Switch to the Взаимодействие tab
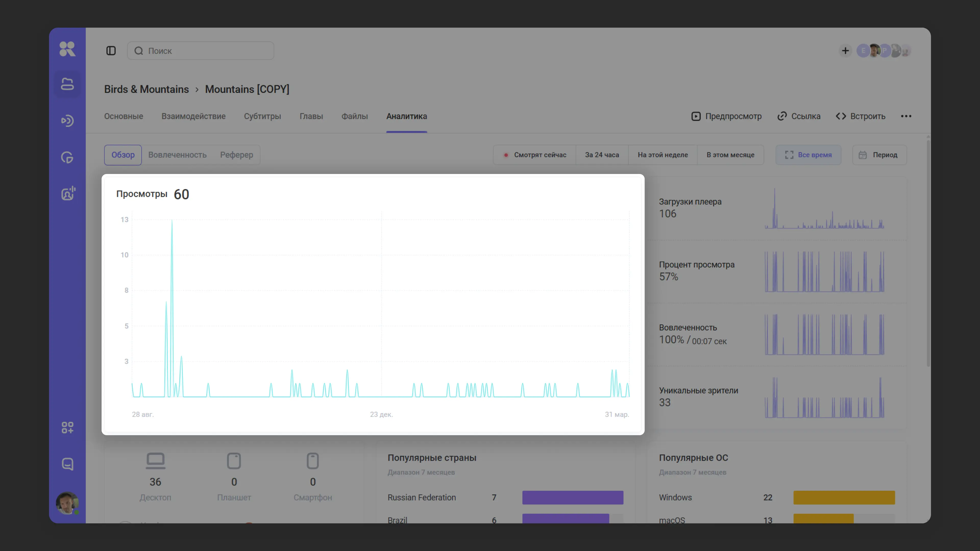Image resolution: width=980 pixels, height=551 pixels. (193, 116)
